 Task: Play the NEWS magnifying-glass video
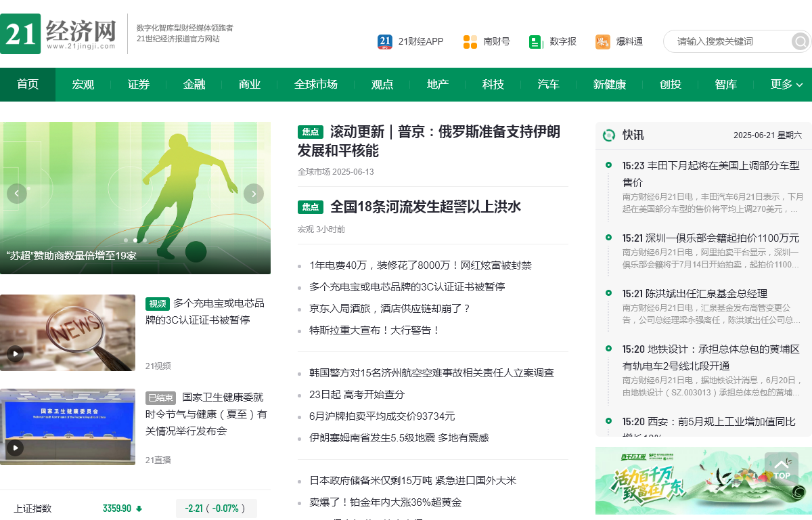click(x=14, y=353)
